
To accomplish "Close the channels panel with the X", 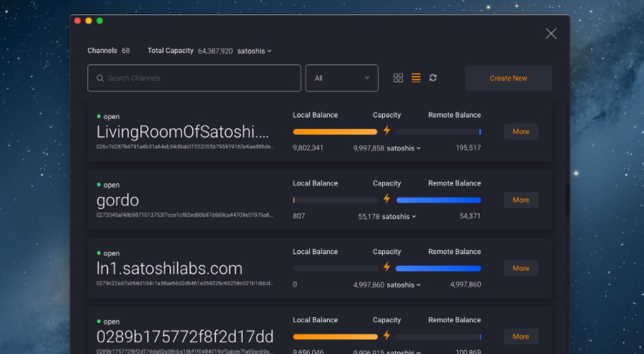I will point(551,34).
